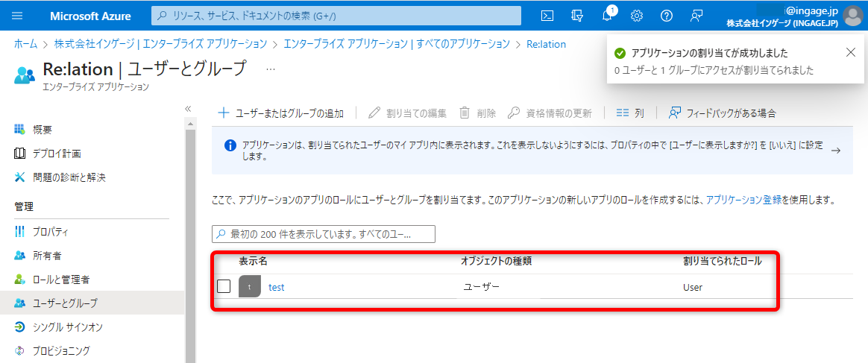Open the portal hamburger menu

point(17,16)
